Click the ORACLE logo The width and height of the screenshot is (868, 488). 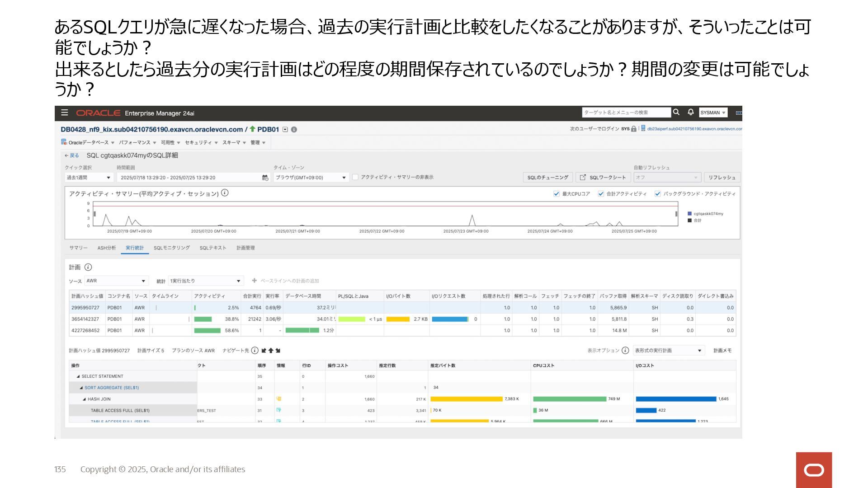point(98,113)
